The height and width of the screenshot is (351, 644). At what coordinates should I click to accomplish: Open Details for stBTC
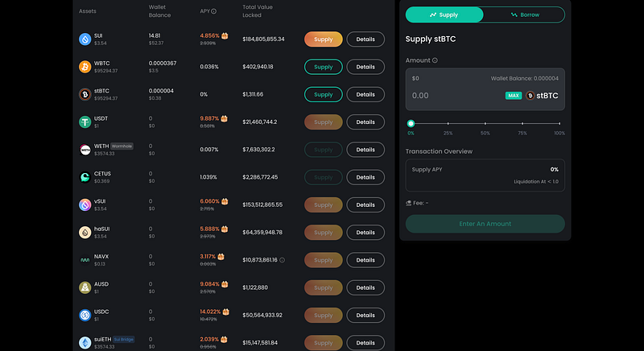tap(365, 94)
